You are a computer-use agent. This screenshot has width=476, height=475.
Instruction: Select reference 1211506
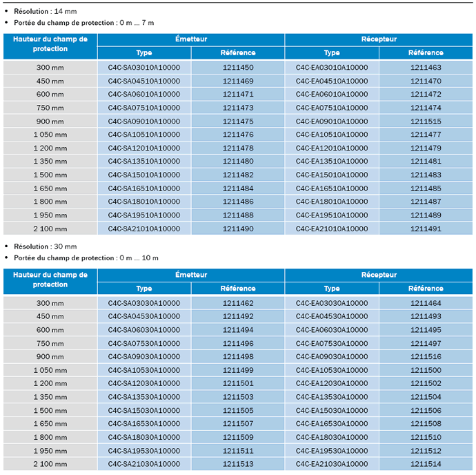coord(426,411)
